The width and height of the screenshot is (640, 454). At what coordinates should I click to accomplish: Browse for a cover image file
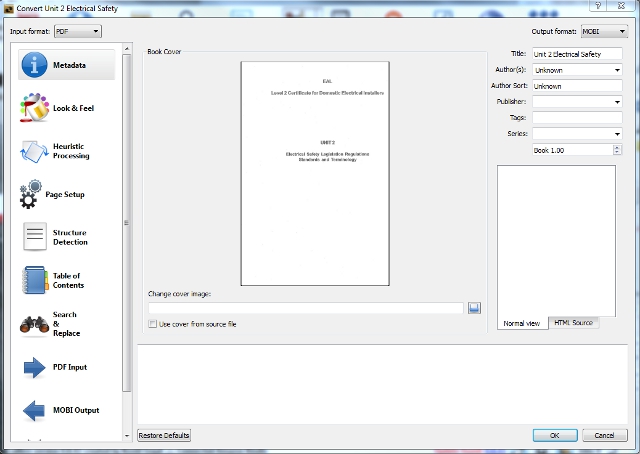(x=474, y=308)
